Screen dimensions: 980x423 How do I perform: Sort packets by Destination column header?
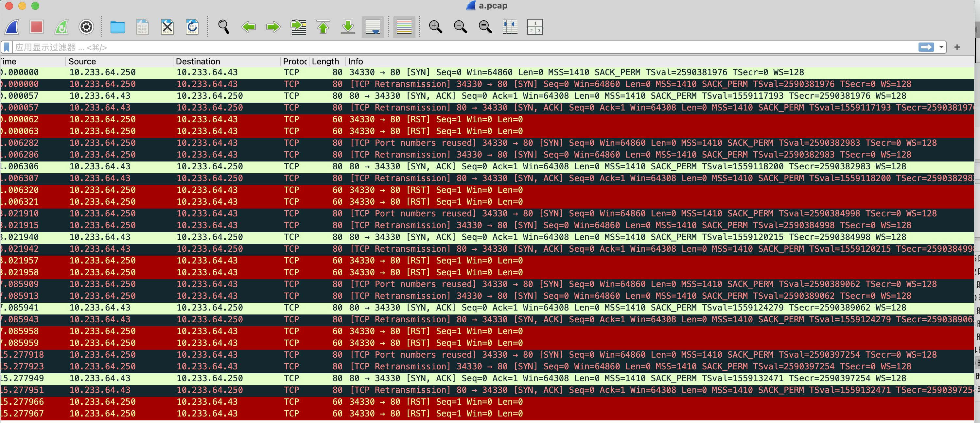pos(198,61)
